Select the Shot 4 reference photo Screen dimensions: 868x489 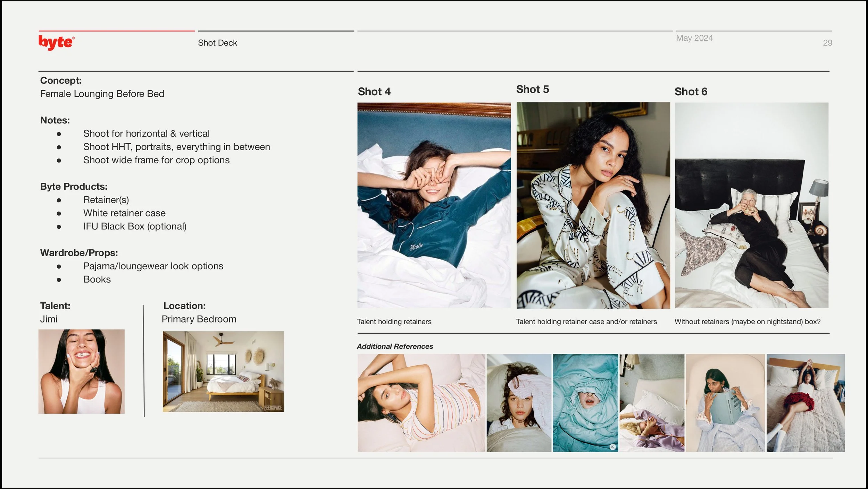434,205
